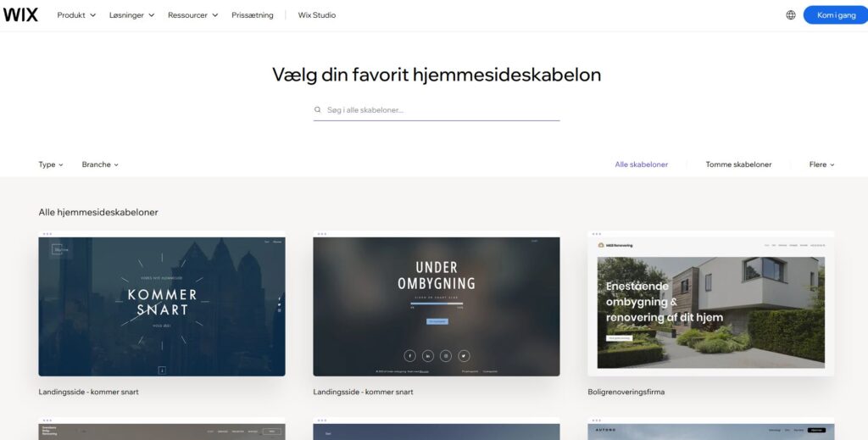Open Wix Studio link

point(317,15)
